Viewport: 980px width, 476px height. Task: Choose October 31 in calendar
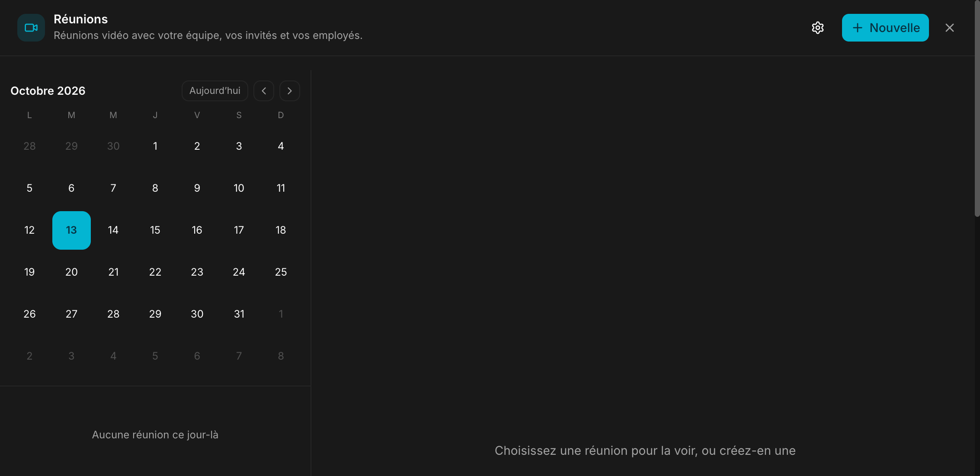click(x=239, y=314)
